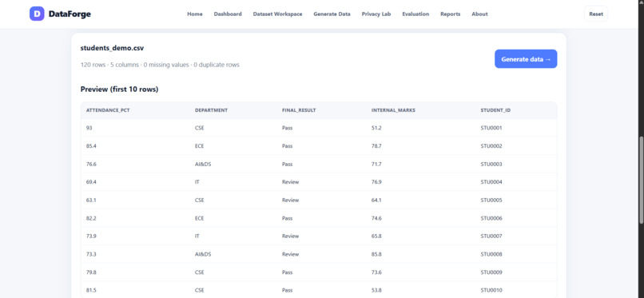Click department cell IT in STU0004 row
The height and width of the screenshot is (298, 644).
pyautogui.click(x=197, y=182)
